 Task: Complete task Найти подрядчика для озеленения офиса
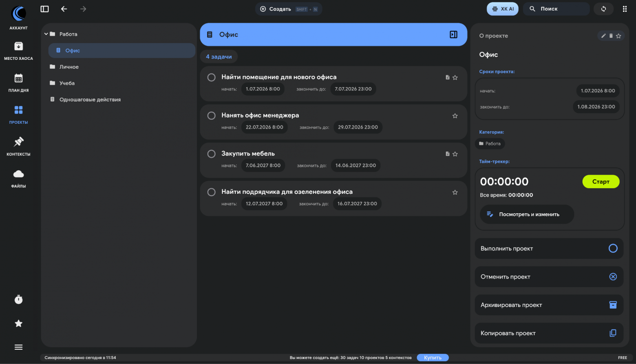point(211,192)
